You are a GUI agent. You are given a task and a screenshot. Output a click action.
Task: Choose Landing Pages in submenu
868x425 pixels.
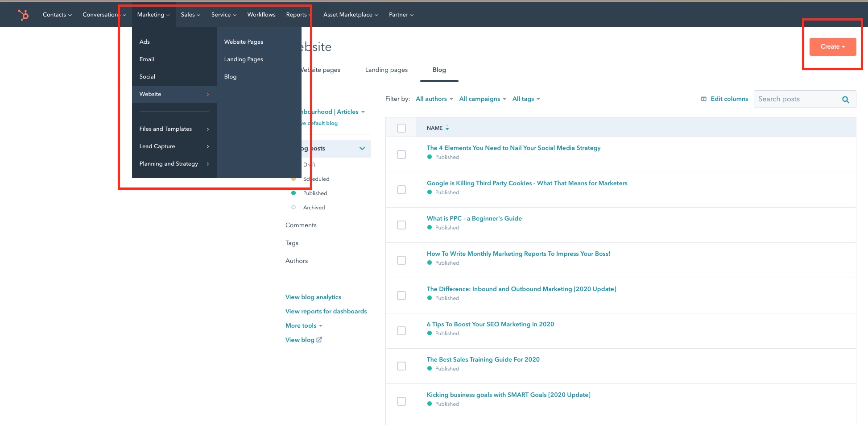click(x=244, y=59)
